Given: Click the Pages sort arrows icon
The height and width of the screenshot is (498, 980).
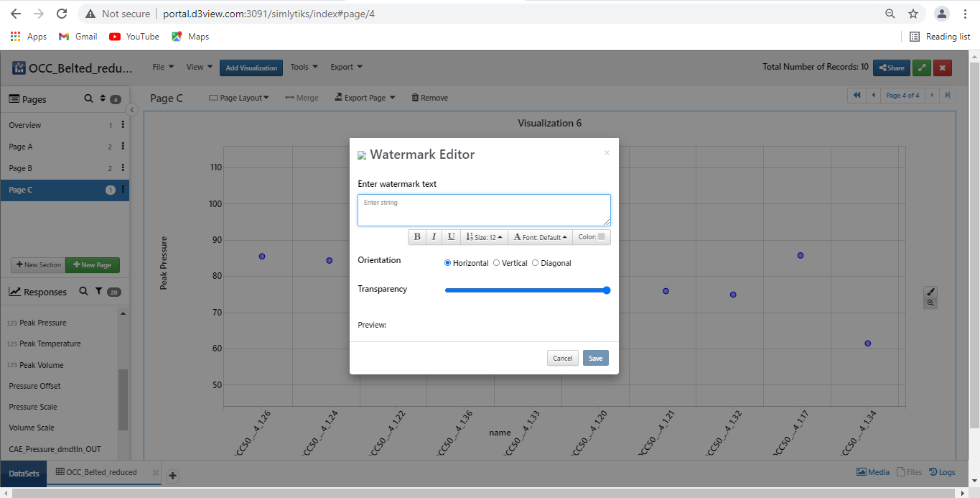Looking at the screenshot, I should pos(103,98).
